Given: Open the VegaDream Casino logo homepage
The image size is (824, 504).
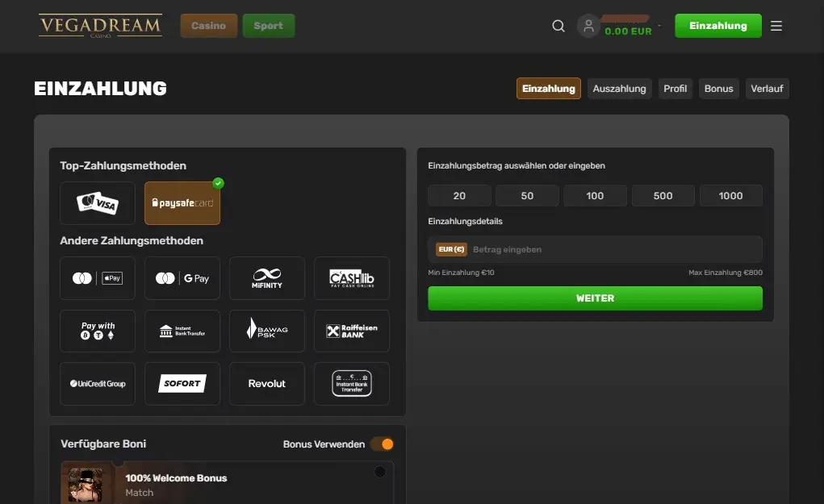Looking at the screenshot, I should point(100,26).
